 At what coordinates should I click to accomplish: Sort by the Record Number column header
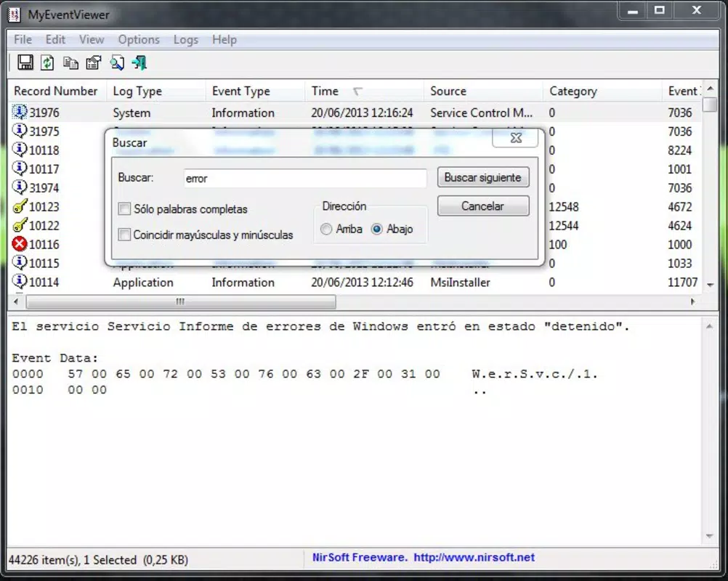(x=57, y=91)
